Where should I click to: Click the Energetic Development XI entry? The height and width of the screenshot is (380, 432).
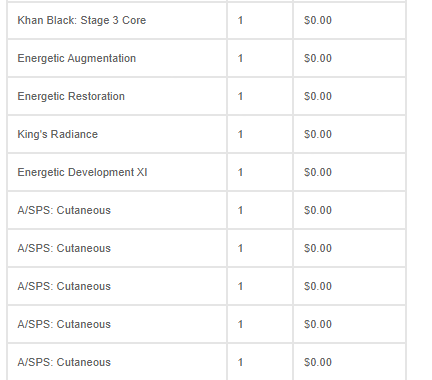82,172
